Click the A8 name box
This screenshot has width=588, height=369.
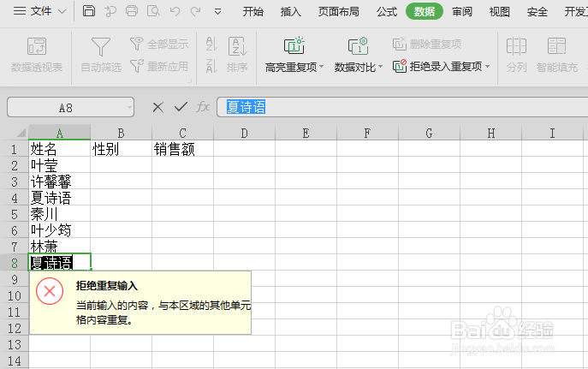click(66, 108)
